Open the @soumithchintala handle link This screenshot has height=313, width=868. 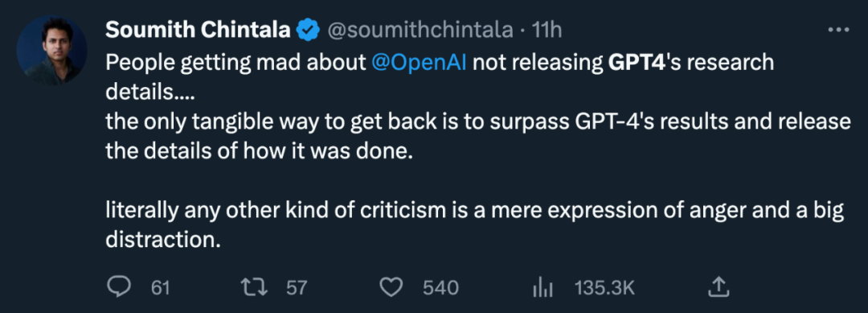click(420, 31)
